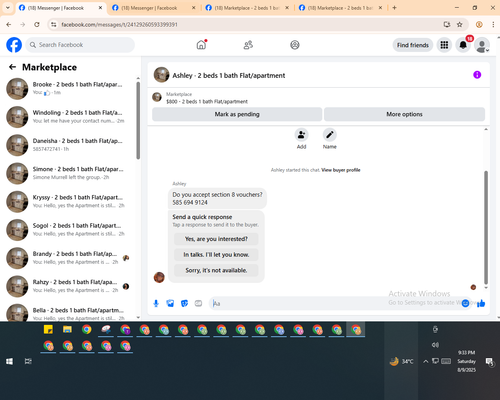Switch to second Messenger tab

coord(153,8)
